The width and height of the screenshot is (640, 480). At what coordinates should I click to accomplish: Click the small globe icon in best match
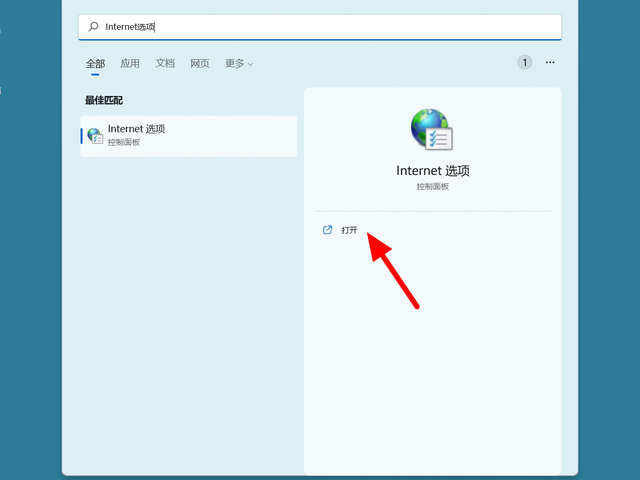click(95, 136)
